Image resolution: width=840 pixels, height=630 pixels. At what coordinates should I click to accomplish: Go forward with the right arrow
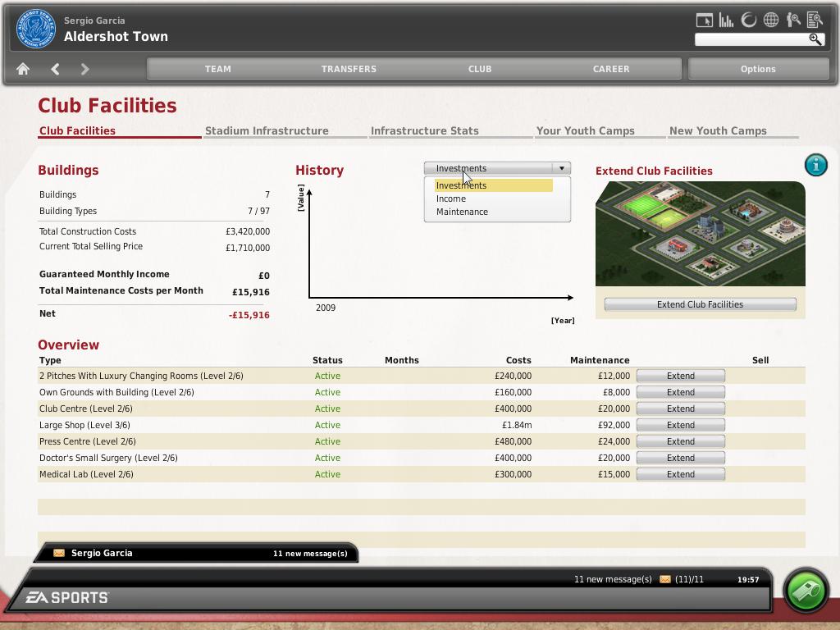click(x=84, y=69)
